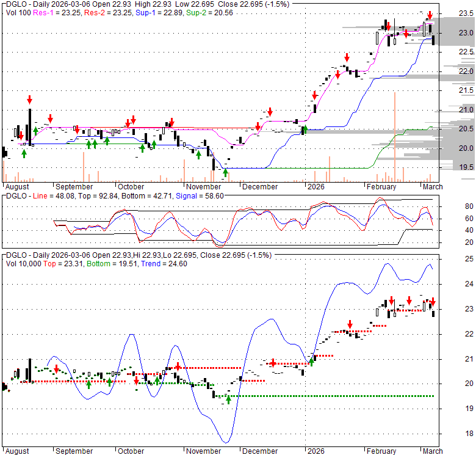Click November on the top chart's time axis

203,187
